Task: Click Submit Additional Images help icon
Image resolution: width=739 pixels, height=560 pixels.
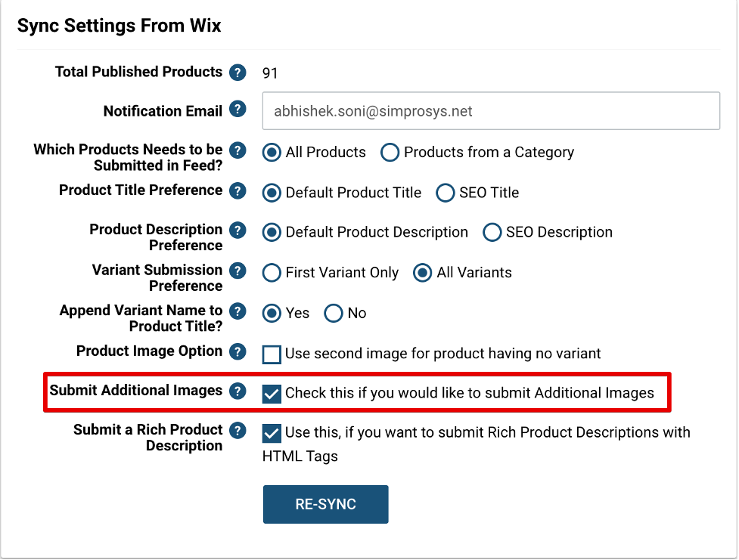Action: click(x=238, y=391)
